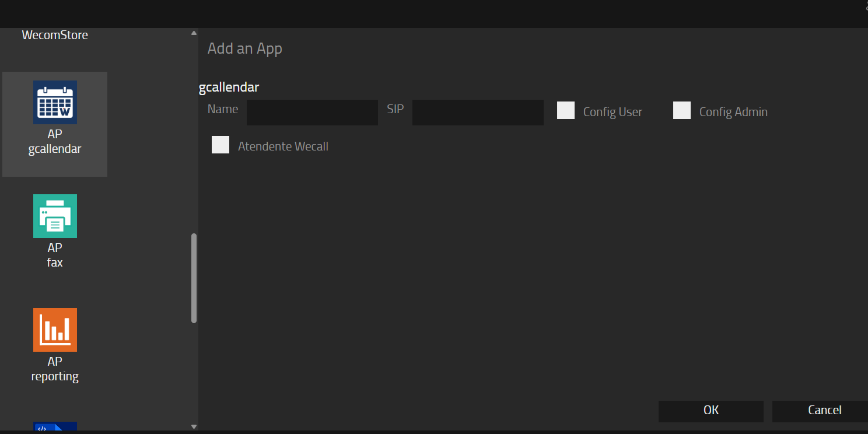This screenshot has height=434, width=868.
Task: Click the partially visible code app icon
Action: (x=55, y=427)
